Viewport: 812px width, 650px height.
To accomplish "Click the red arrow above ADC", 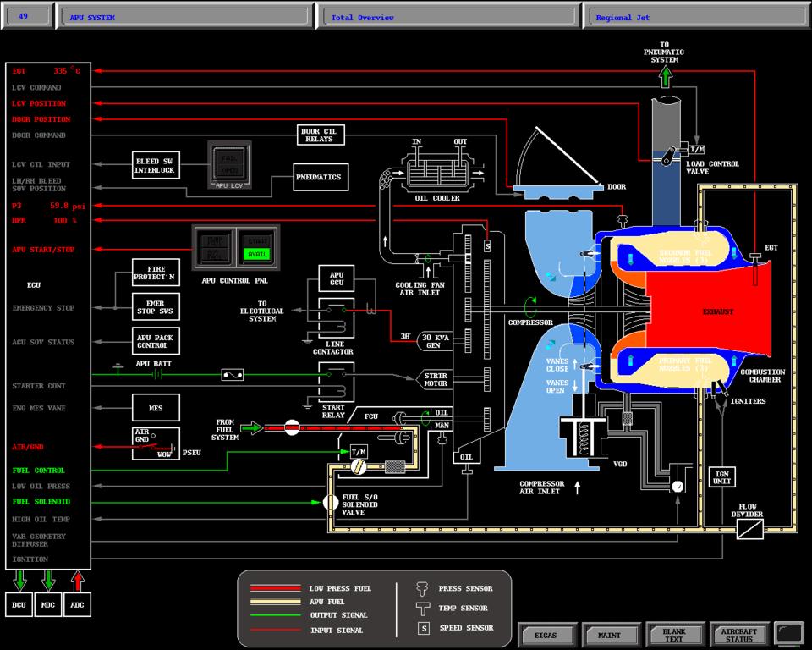I will (77, 581).
